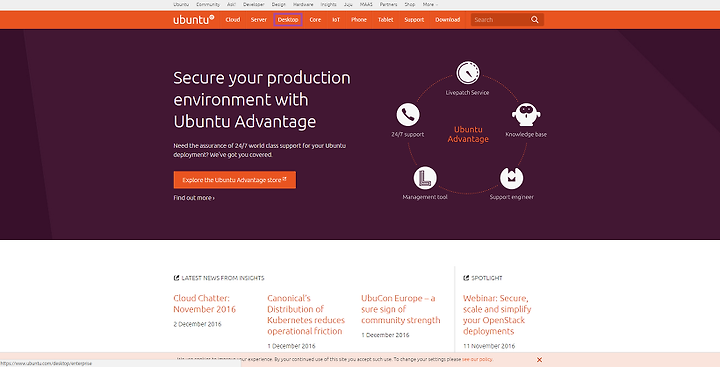Viewport: 720px width, 367px height.
Task: Click the Design link in top bar
Action: click(x=279, y=5)
